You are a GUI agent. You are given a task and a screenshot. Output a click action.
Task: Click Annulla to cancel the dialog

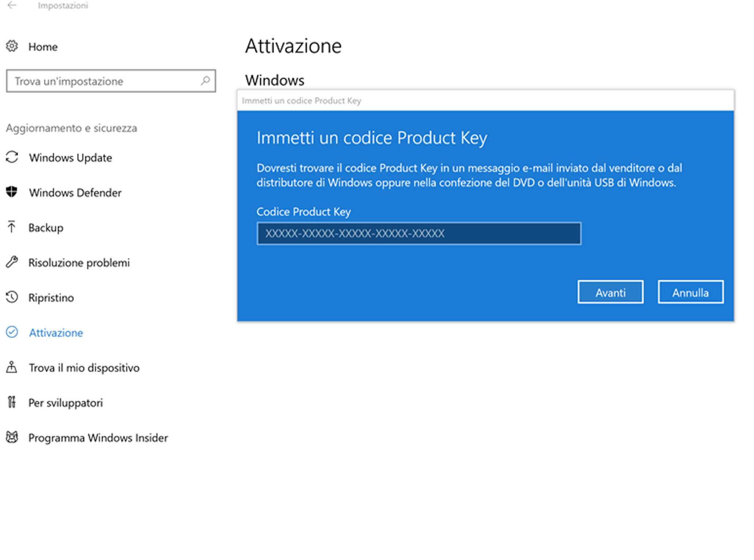[691, 292]
